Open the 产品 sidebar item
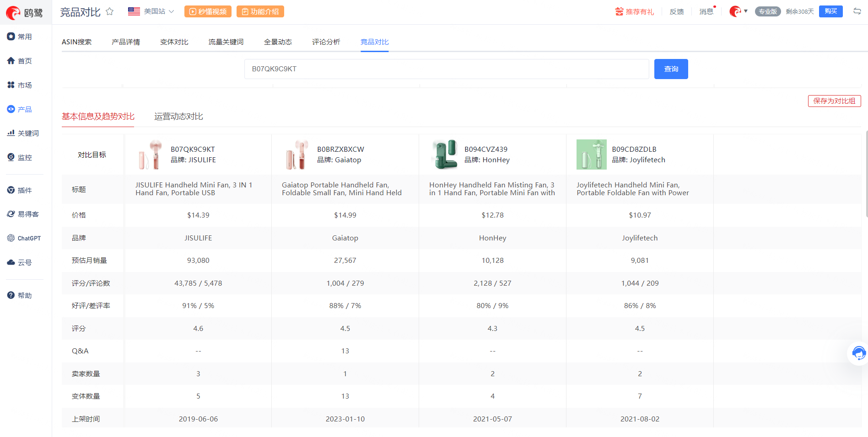The width and height of the screenshot is (868, 437). 20,109
